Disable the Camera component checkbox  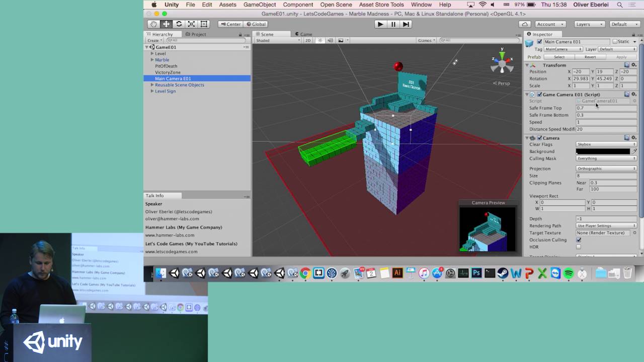540,138
